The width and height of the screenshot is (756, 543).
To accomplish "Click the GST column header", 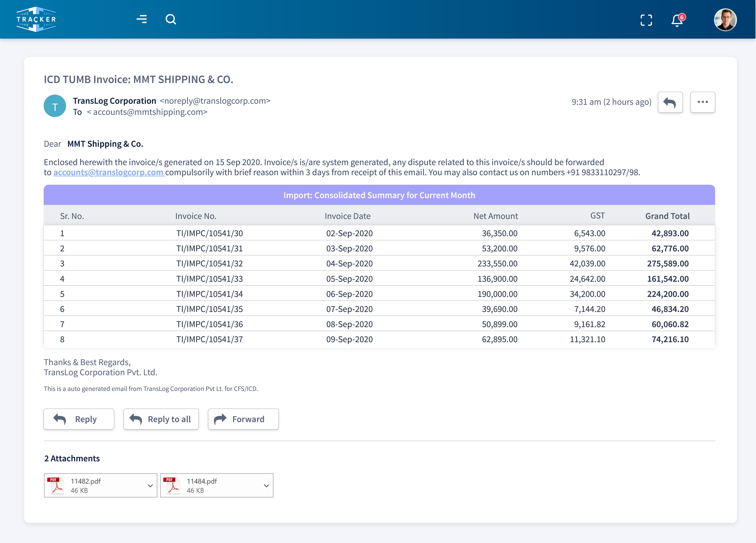I will coord(597,216).
